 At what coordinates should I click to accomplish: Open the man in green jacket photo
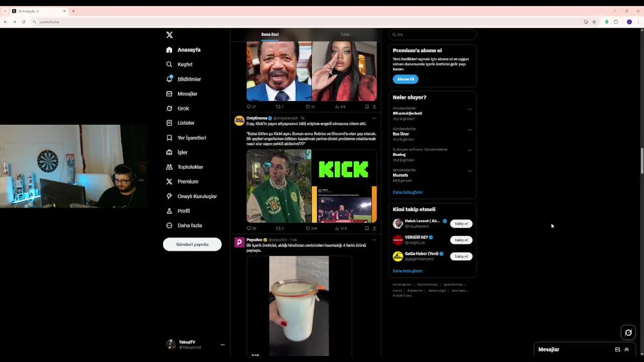[x=279, y=186]
